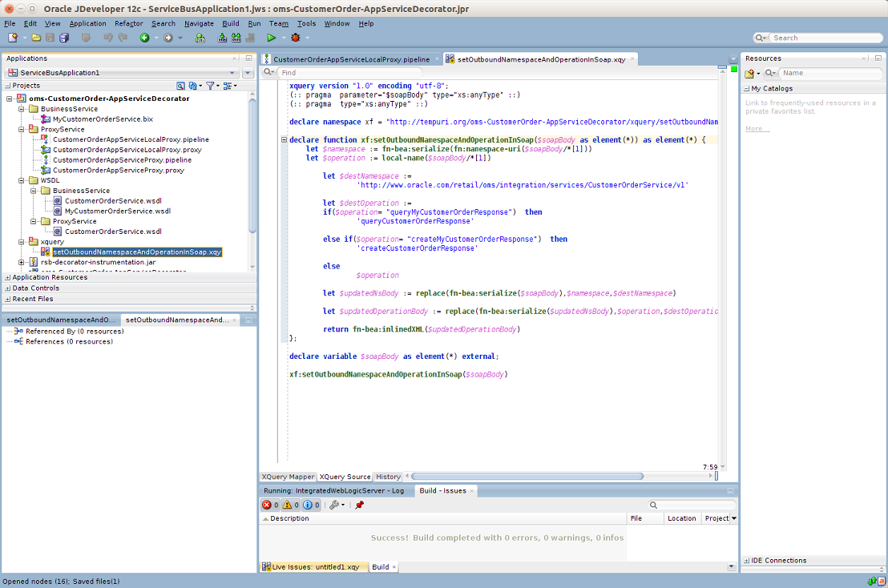
Task: Expand the rsb-decorator-instrumentation.jar node
Action: coord(22,262)
